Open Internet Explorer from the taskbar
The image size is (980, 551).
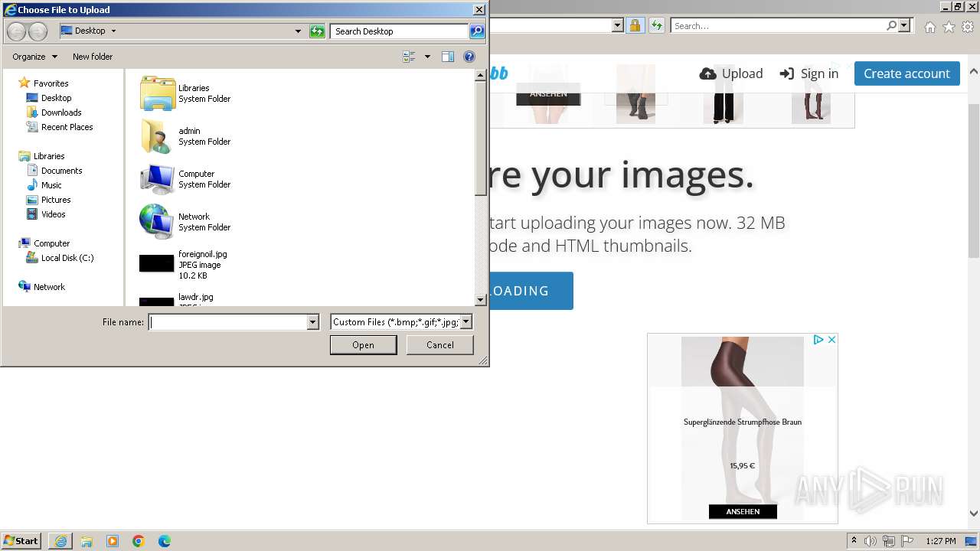pos(60,541)
